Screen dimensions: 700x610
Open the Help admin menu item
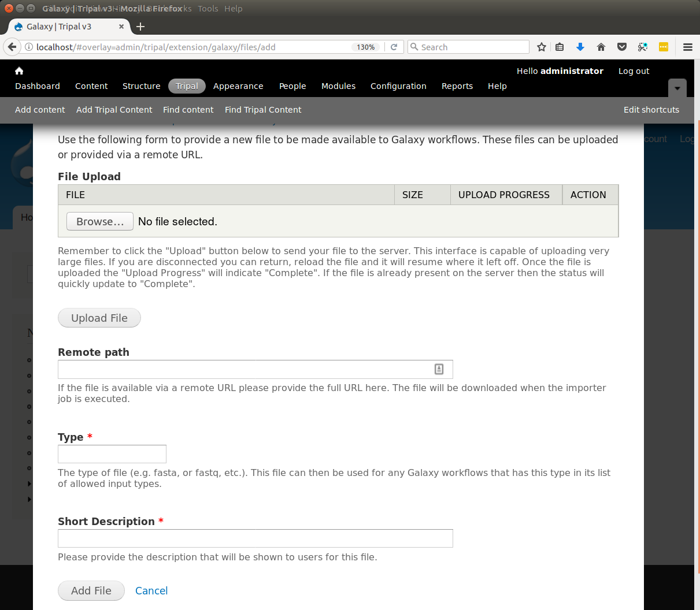click(497, 86)
